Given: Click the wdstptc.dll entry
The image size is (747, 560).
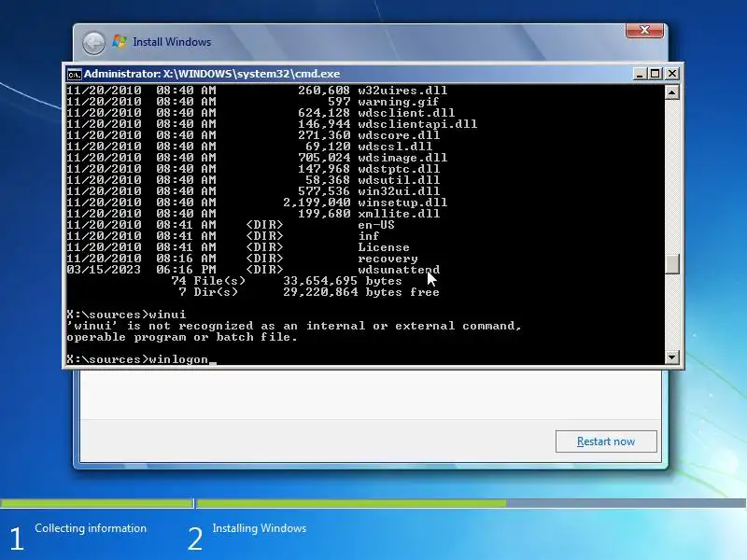Looking at the screenshot, I should coord(399,169).
